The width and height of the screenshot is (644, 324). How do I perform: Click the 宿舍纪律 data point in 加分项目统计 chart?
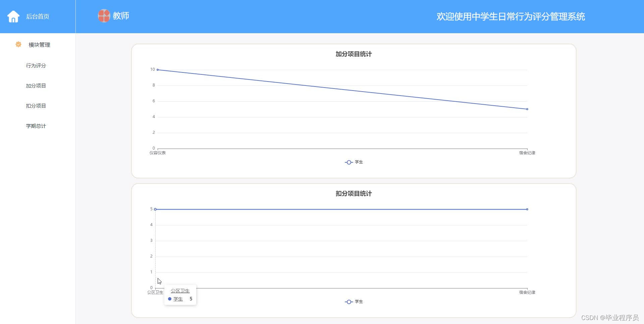pos(527,109)
